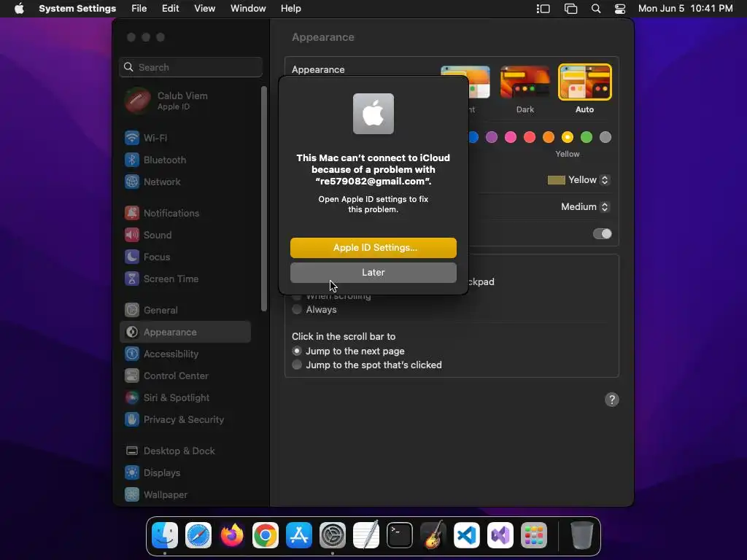Open Calub Viem Apple ID account

pyautogui.click(x=185, y=101)
